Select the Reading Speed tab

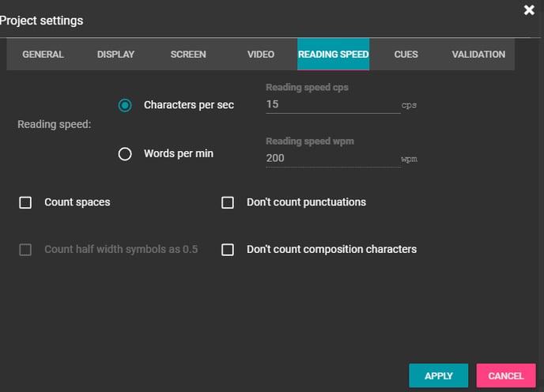[333, 55]
